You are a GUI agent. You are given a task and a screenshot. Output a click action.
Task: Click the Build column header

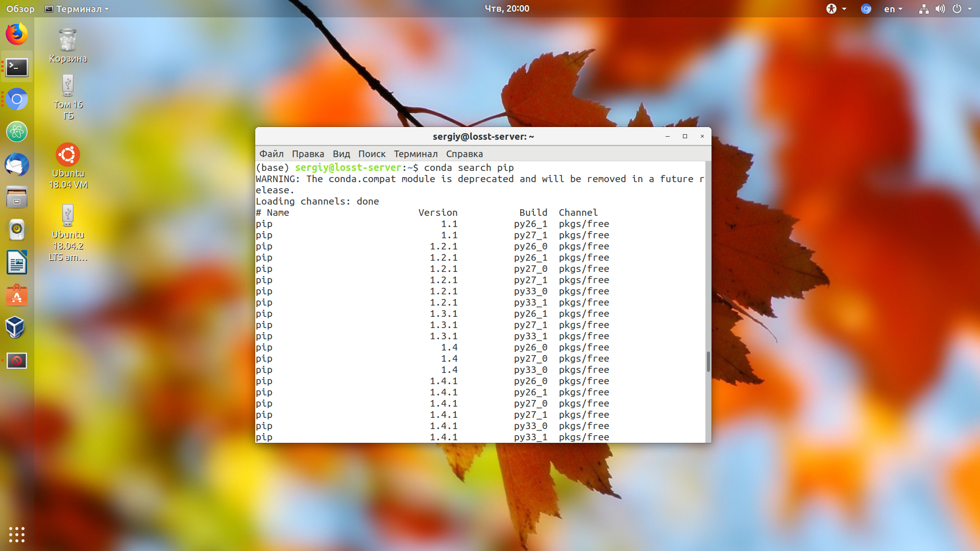[x=533, y=212]
